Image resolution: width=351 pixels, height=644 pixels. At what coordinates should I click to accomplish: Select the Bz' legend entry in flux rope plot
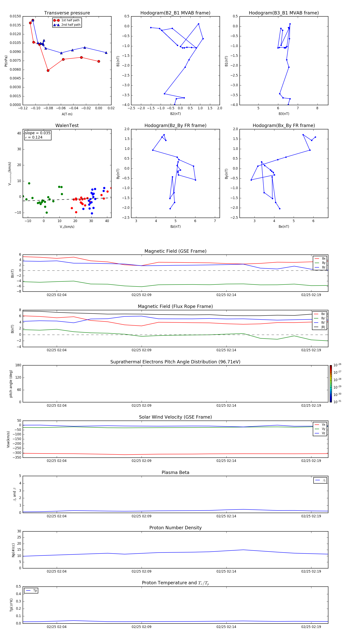(320, 323)
